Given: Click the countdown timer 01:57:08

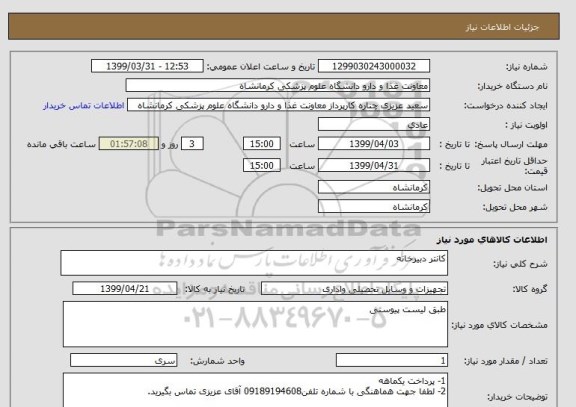Looking at the screenshot, I should (x=129, y=144).
